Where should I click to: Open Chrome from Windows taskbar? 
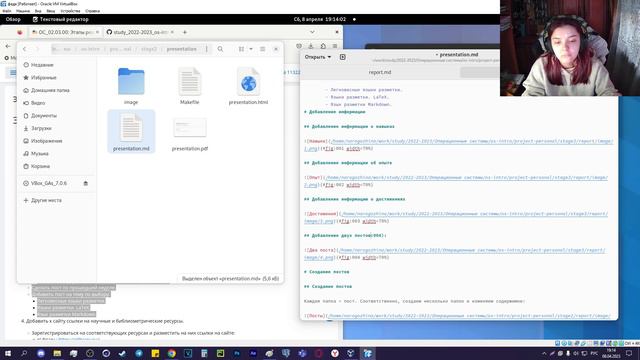171,353
